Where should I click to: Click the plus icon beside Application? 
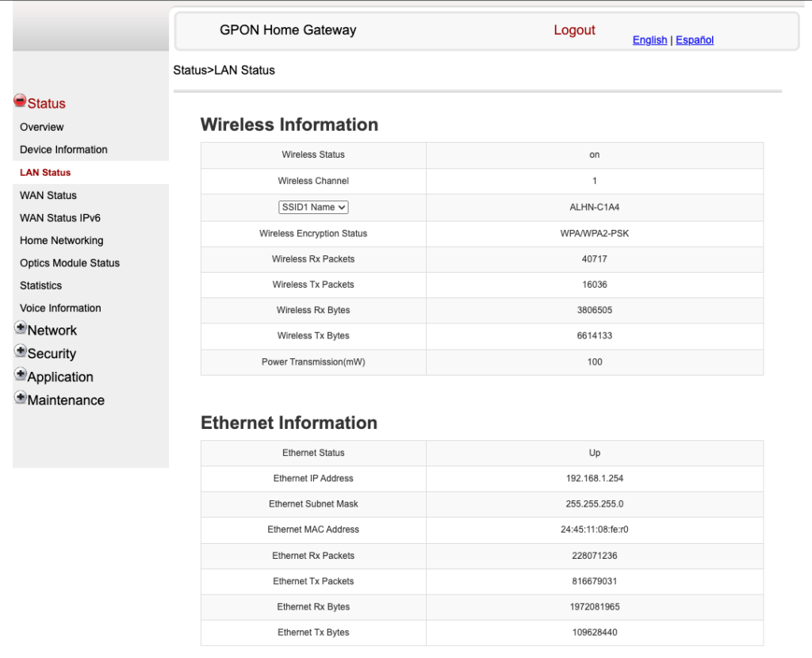pyautogui.click(x=21, y=373)
